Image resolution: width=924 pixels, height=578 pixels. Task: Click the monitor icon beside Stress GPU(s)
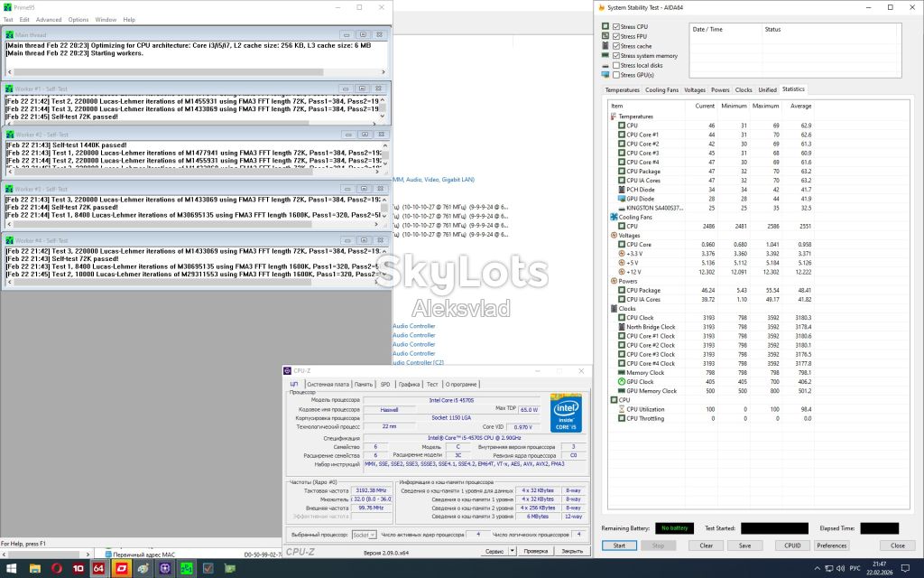pyautogui.click(x=605, y=75)
